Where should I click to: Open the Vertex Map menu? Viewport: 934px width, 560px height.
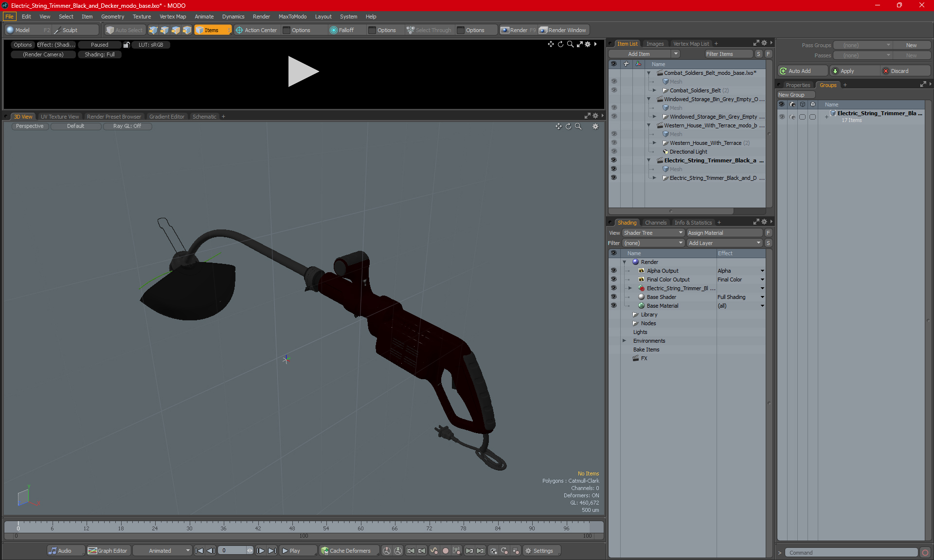[x=173, y=17]
